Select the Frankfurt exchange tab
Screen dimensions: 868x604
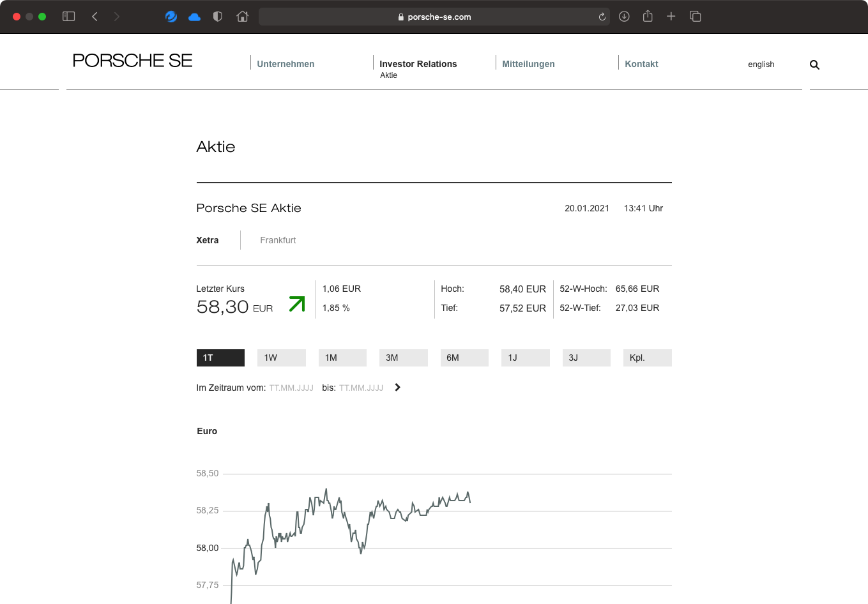(278, 240)
